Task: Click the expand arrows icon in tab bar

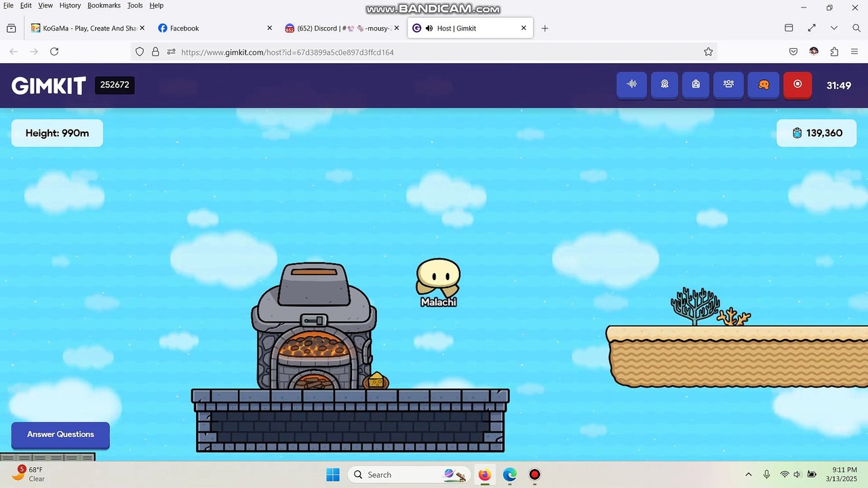Action: click(x=812, y=28)
